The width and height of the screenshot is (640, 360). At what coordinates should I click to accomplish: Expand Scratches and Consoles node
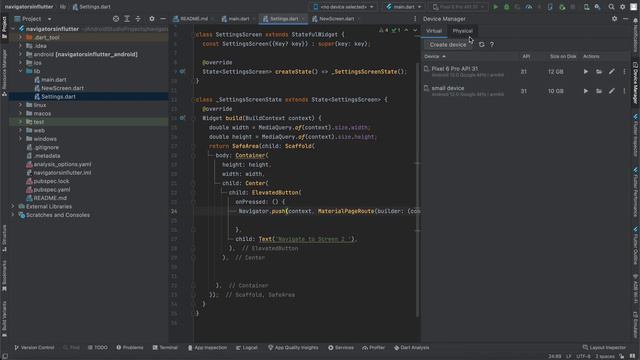tap(13, 215)
